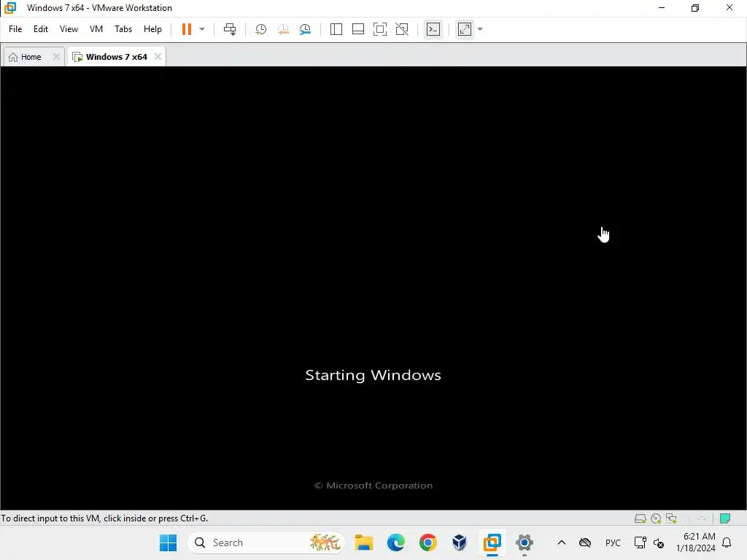The image size is (747, 560).
Task: Open network and volume quick settings
Action: [x=649, y=542]
